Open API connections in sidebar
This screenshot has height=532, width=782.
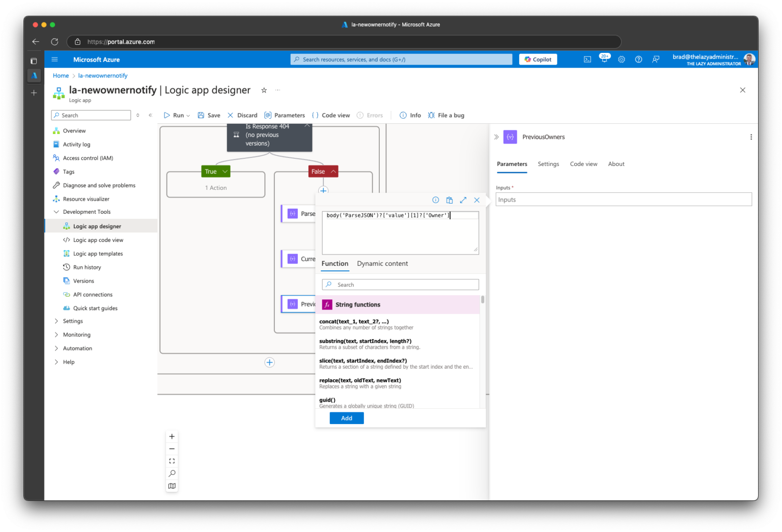tap(93, 295)
